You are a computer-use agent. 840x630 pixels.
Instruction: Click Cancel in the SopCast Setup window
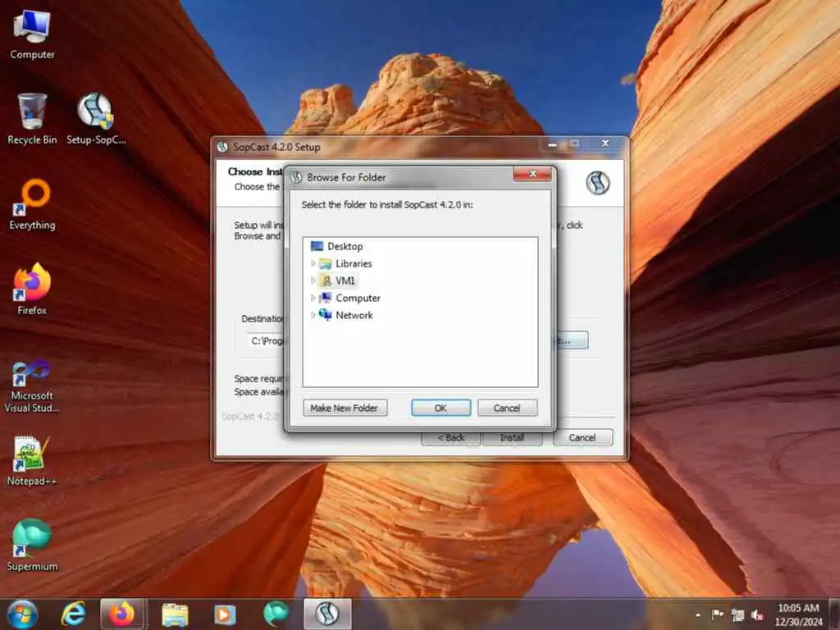click(582, 438)
